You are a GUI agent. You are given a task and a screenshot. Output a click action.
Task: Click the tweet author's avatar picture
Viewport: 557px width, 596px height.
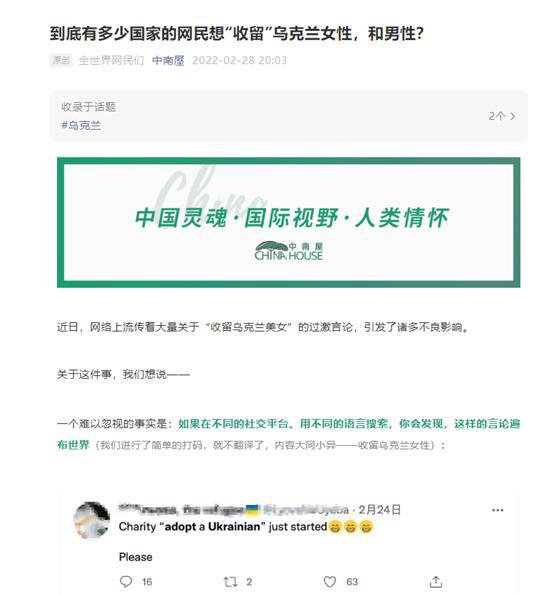(92, 520)
